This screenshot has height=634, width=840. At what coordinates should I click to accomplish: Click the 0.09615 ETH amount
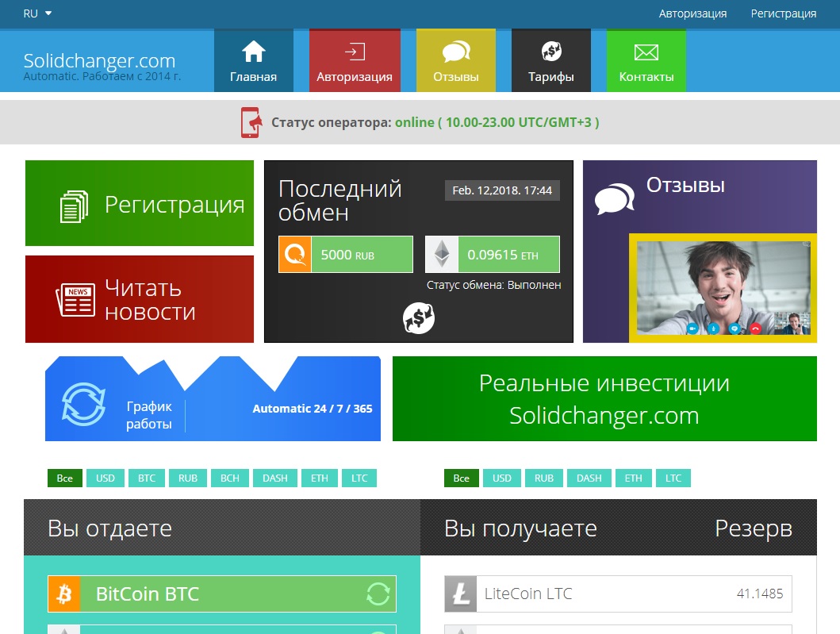click(x=503, y=255)
